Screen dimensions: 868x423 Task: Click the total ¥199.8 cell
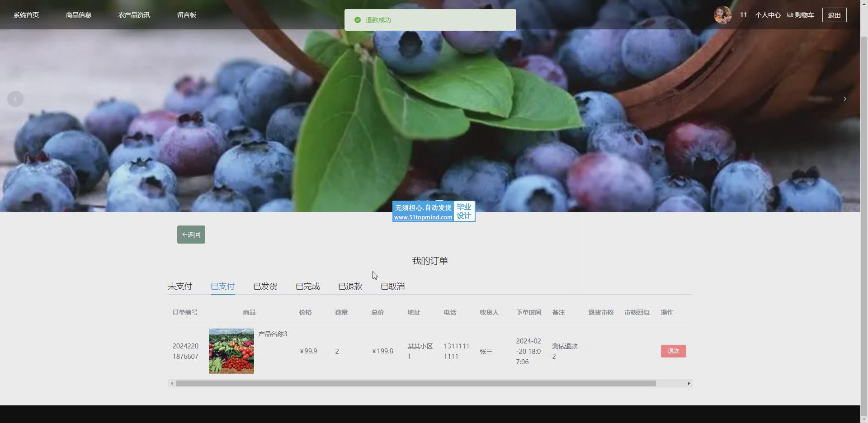(382, 351)
